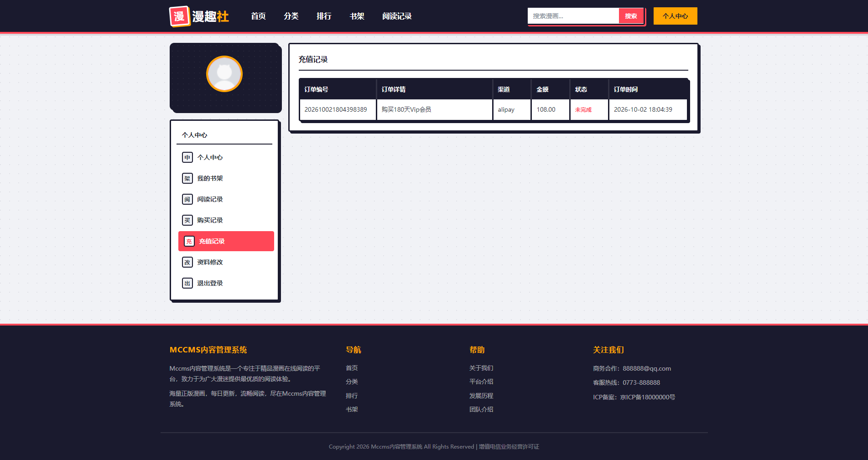Image resolution: width=868 pixels, height=460 pixels.
Task: Open the footer 首页 link
Action: (x=352, y=368)
